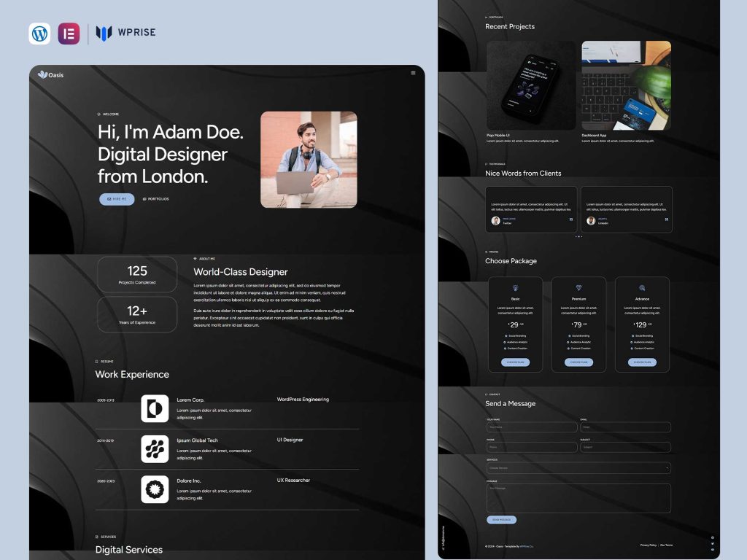Click into the Message text area

click(x=578, y=498)
